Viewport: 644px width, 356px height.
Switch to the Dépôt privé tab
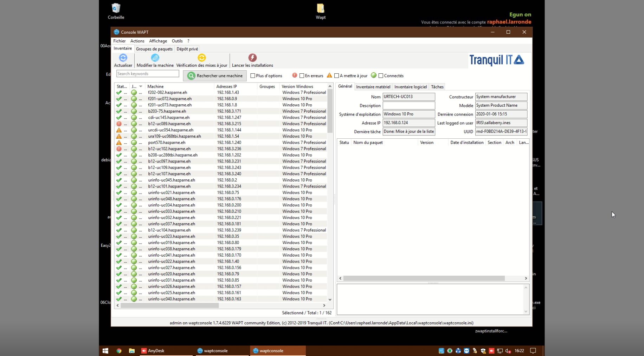[x=187, y=49]
